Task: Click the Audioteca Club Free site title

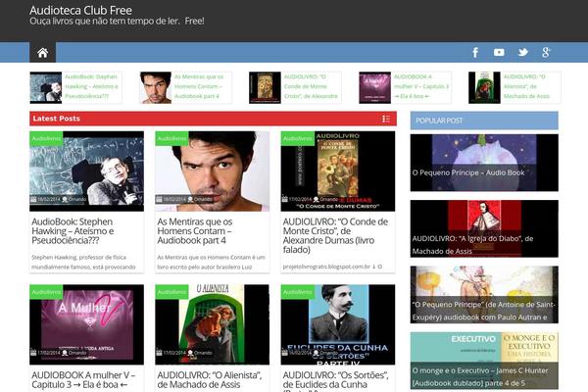Action: 80,10
